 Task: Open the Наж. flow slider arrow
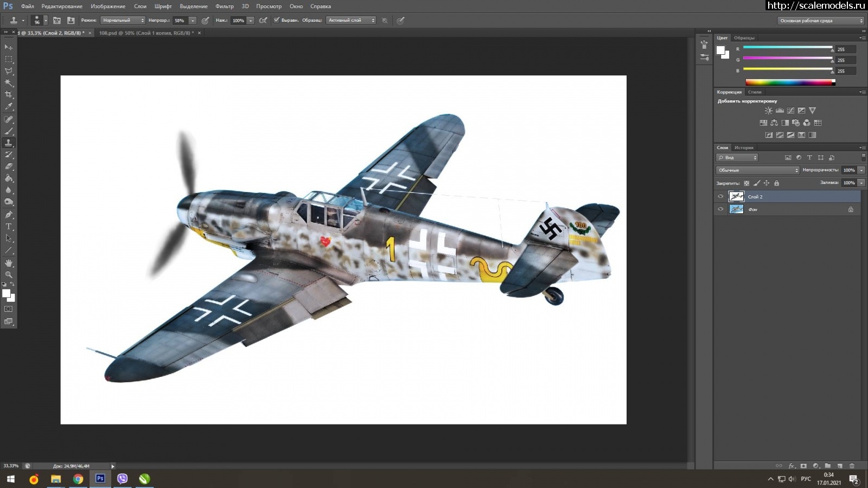point(251,21)
